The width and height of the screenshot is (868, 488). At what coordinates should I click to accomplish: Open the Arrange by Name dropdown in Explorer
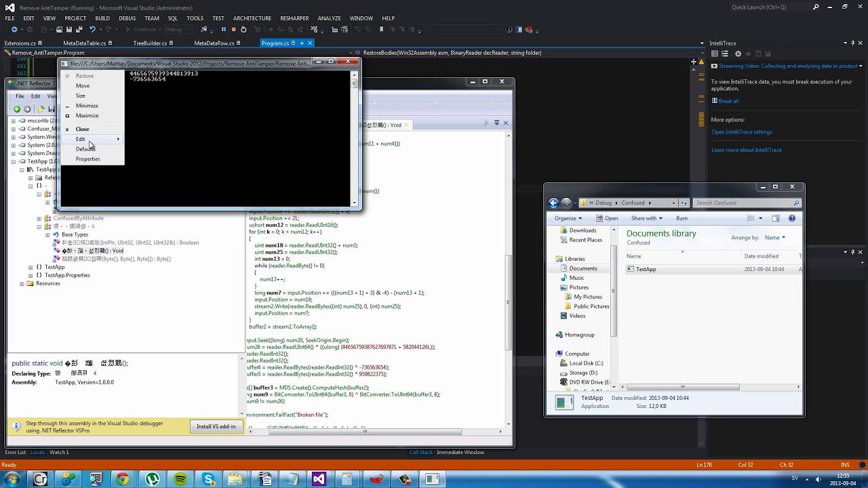point(774,238)
